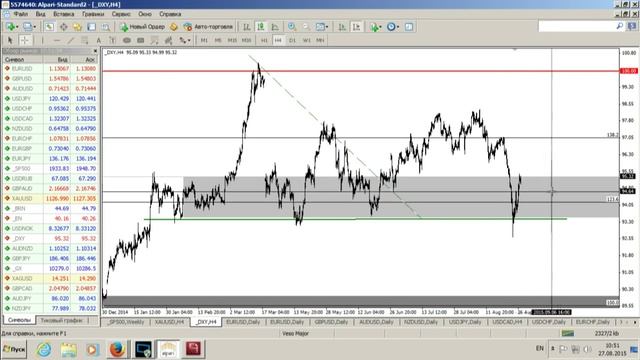Expand the arrows objects dropdown

pos(189,40)
